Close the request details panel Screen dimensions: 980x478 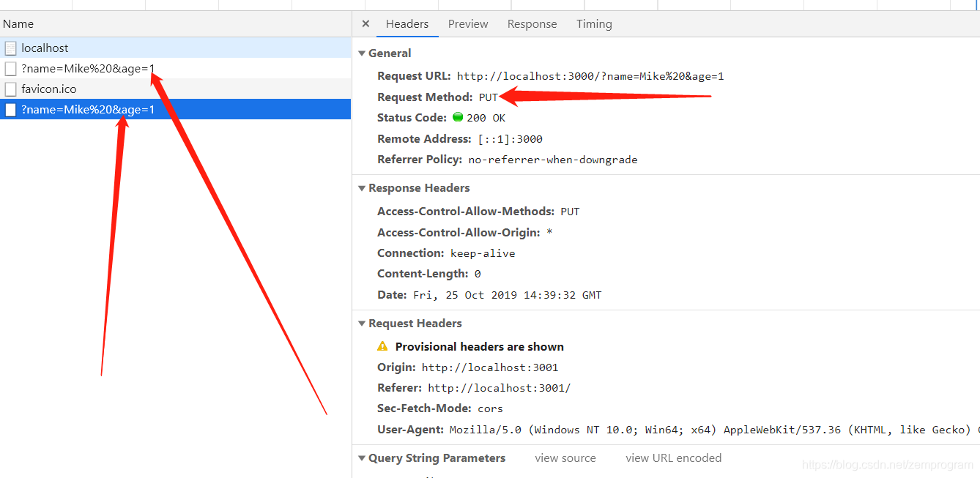pos(365,24)
